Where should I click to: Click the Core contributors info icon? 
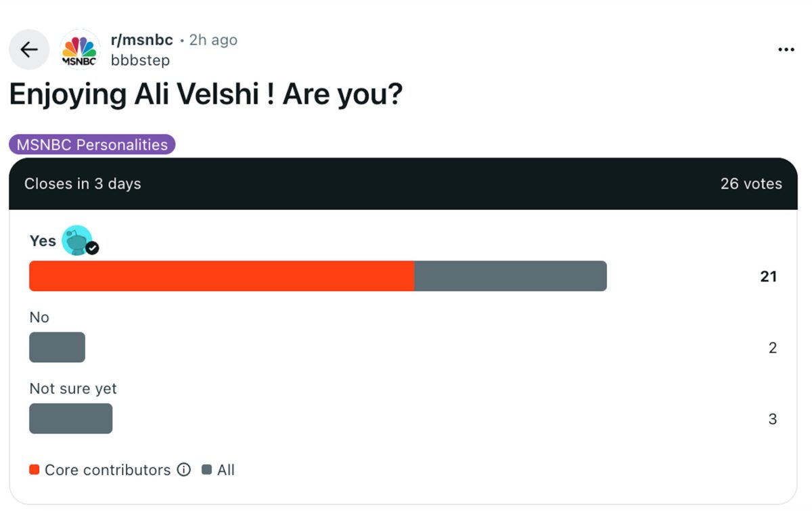[183, 470]
